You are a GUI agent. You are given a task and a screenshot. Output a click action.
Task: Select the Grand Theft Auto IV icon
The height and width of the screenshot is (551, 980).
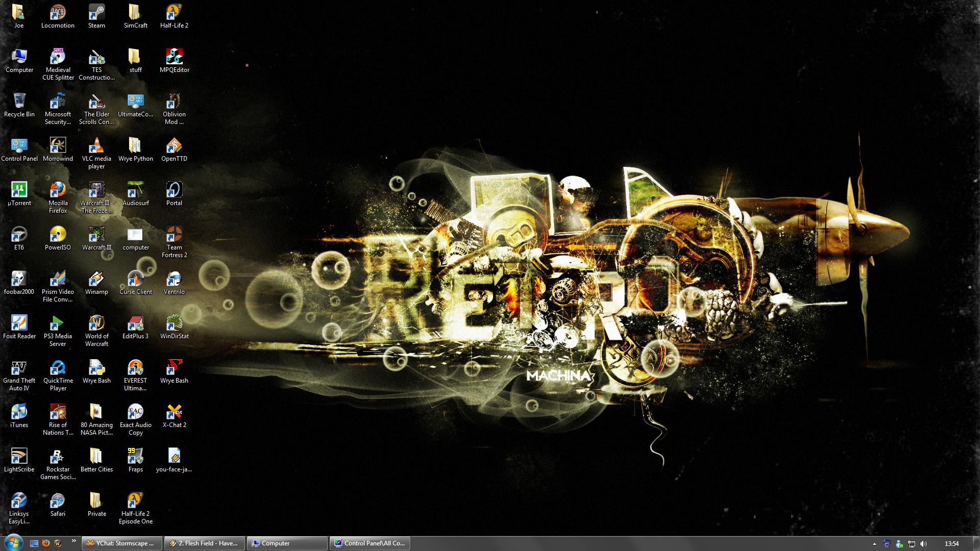[x=19, y=368]
